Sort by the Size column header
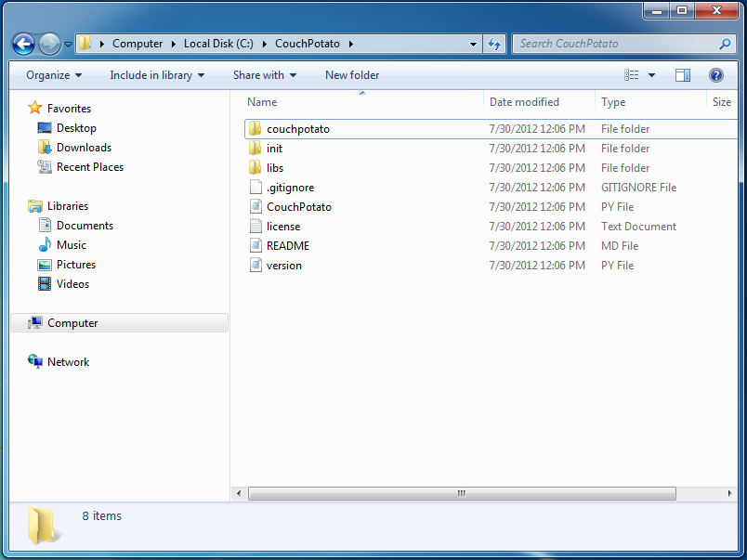Image resolution: width=747 pixels, height=560 pixels. [x=722, y=102]
